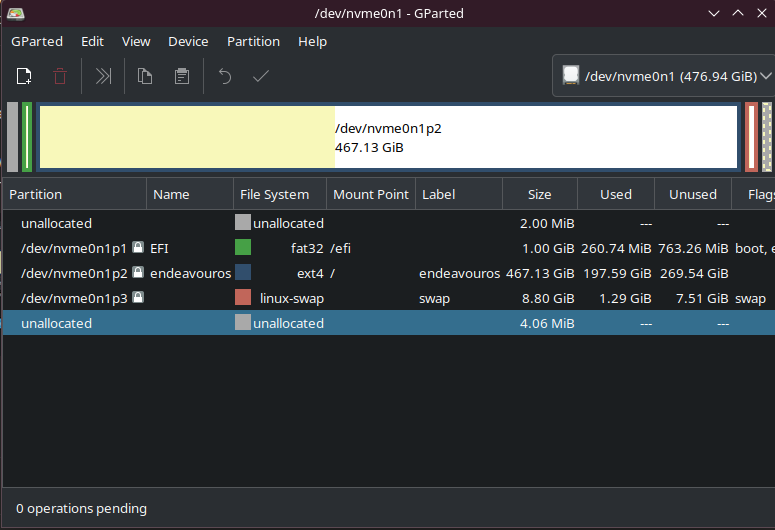The height and width of the screenshot is (530, 775).
Task: Click the 'swap' label cell
Action: tap(434, 299)
